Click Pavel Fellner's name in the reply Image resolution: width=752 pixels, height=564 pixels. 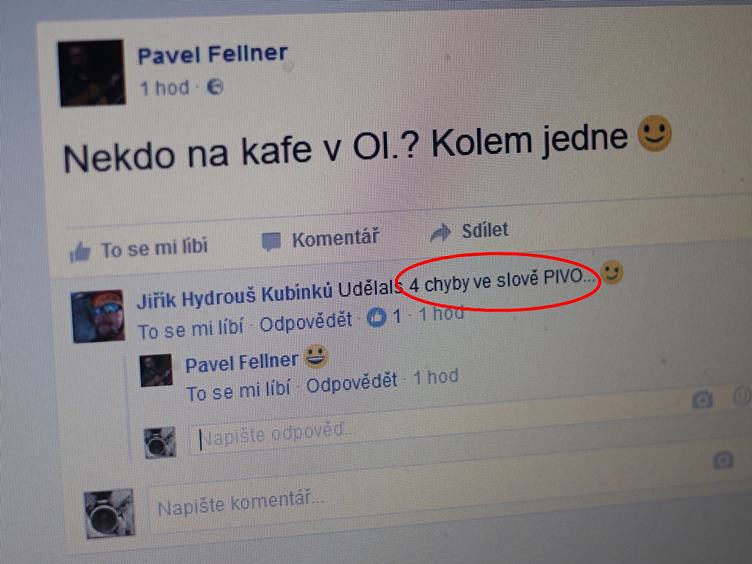tap(241, 363)
